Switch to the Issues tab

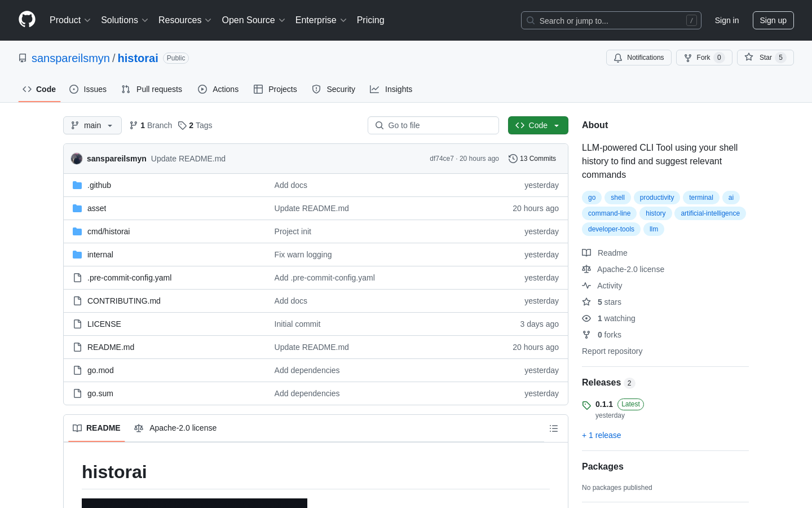point(88,89)
